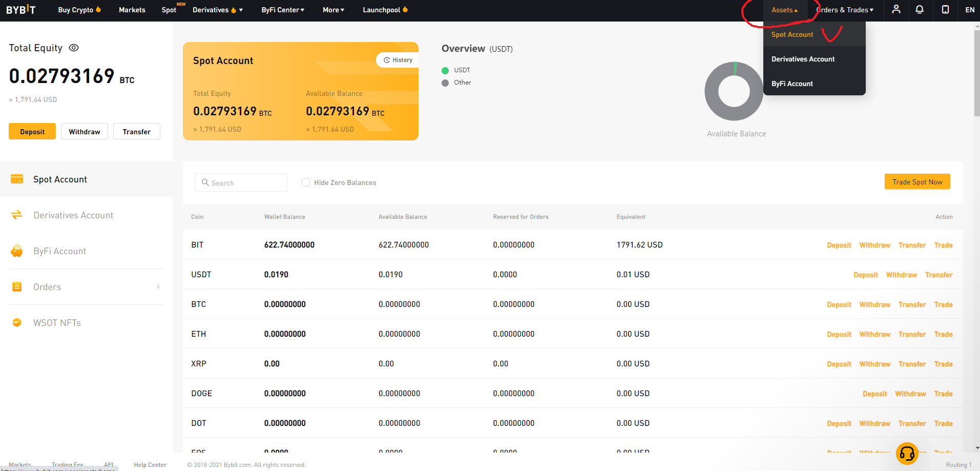Click the WSOT NFTs badge icon
Viewport: 980px width, 471px height.
point(17,322)
